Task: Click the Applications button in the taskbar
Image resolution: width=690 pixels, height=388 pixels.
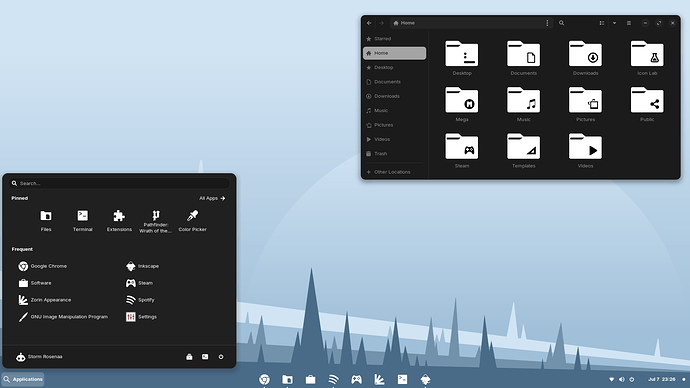Action: [23, 379]
